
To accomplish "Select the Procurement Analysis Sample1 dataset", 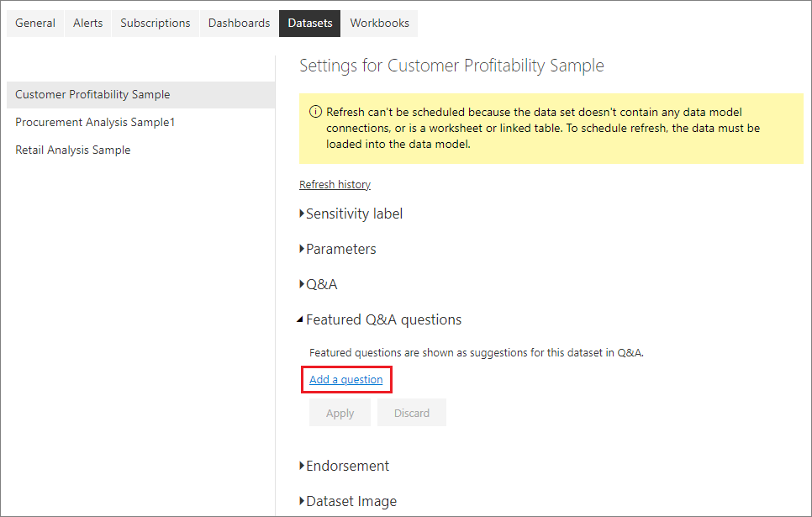I will pos(94,122).
